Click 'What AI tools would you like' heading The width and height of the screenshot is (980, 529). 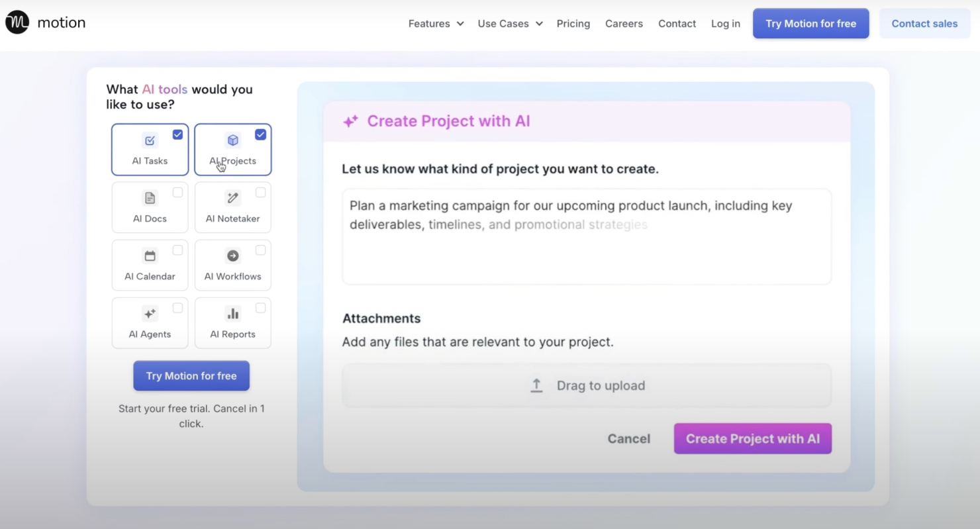tap(179, 97)
